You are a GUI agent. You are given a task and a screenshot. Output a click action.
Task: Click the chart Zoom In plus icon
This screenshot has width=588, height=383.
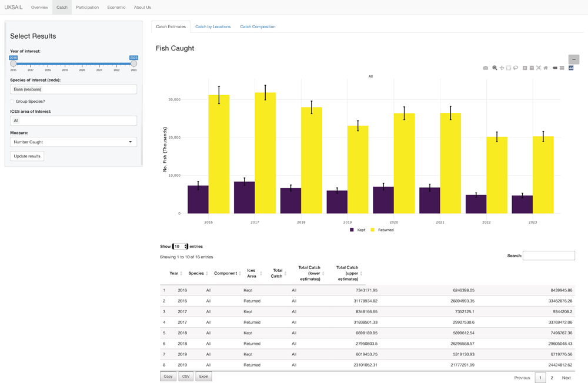tap(525, 68)
